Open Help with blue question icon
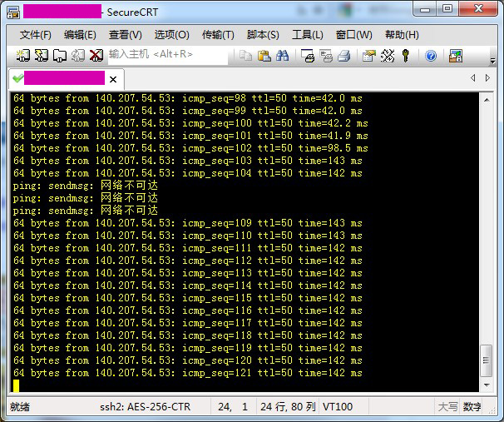Image resolution: width=504 pixels, height=422 pixels. (431, 56)
